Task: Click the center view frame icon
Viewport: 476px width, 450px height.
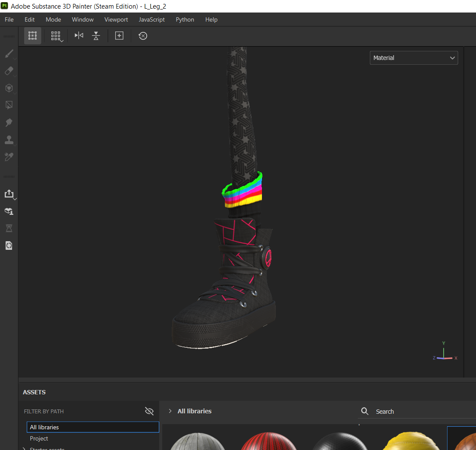Action: point(119,36)
